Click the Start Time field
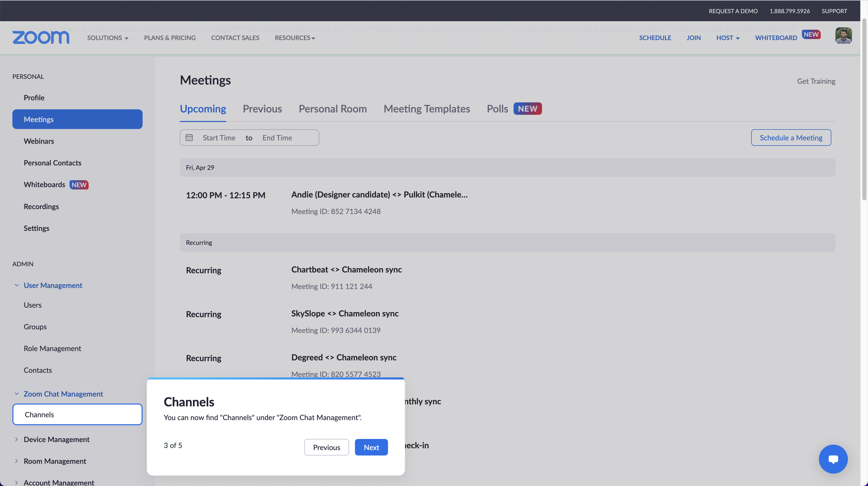 pos(219,138)
